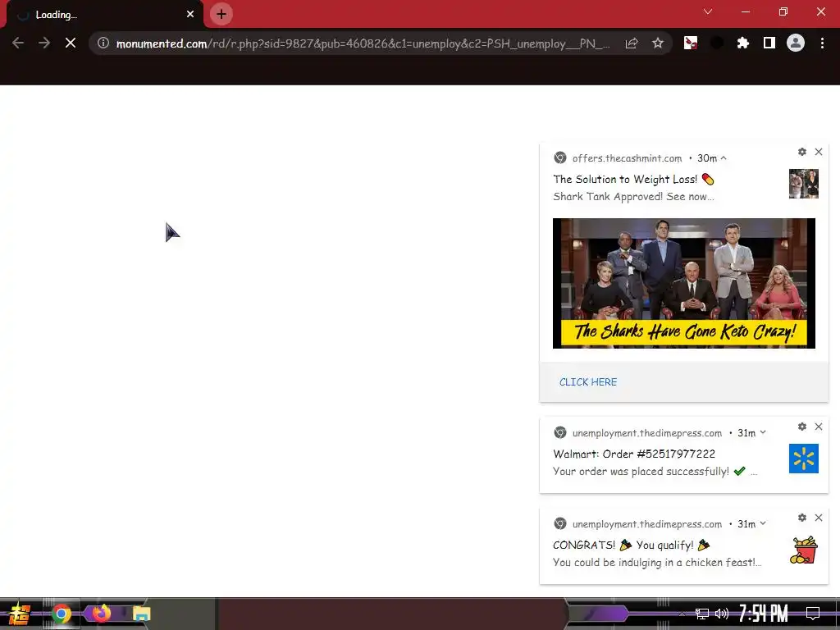The image size is (840, 630).
Task: Open tab search chevron in title bar
Action: [708, 11]
